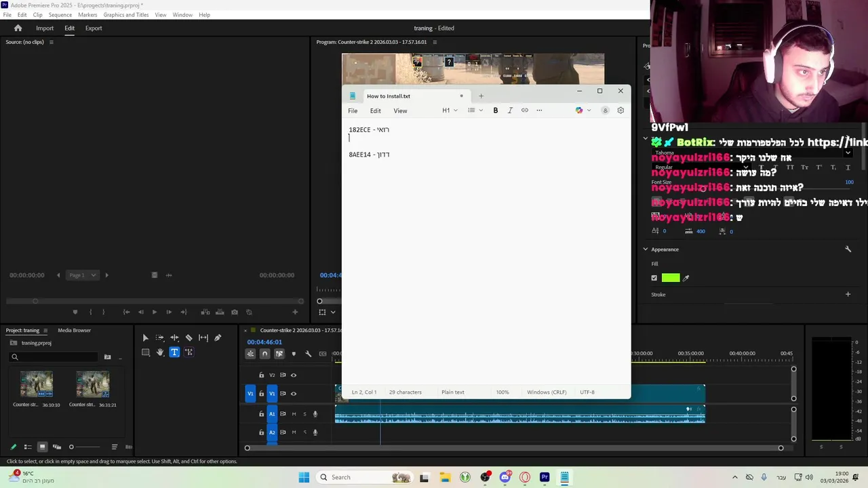Toggle the Fill checkbox in Appearance

tap(654, 278)
